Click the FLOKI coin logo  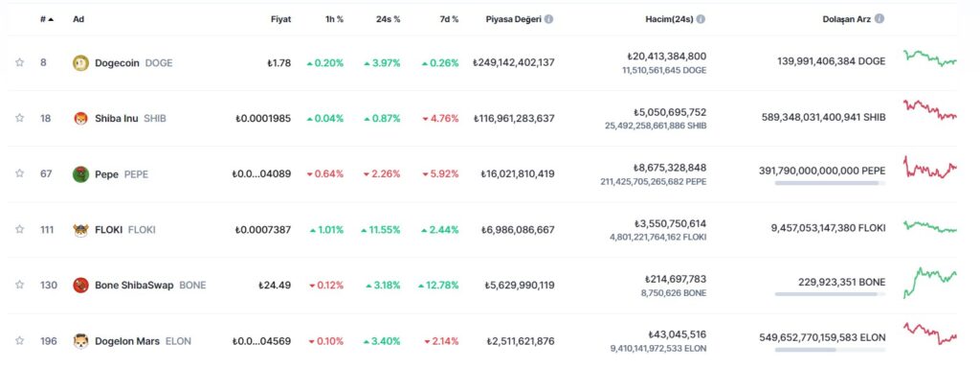[x=80, y=229]
